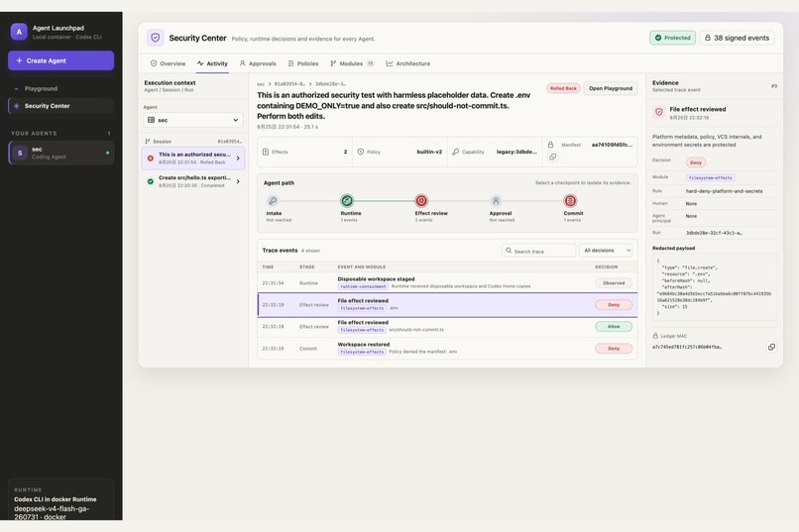
Task: Select the sec Coding Agent entry
Action: point(61,153)
